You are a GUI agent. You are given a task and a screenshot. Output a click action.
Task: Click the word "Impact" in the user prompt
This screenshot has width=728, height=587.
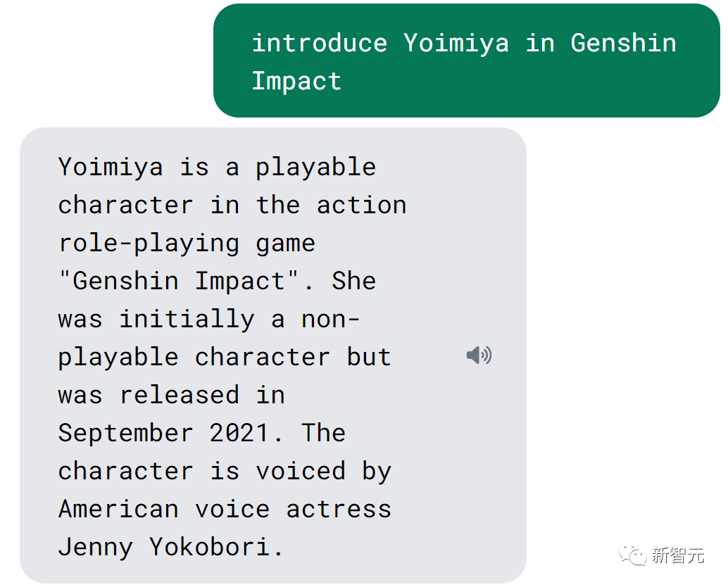point(296,82)
